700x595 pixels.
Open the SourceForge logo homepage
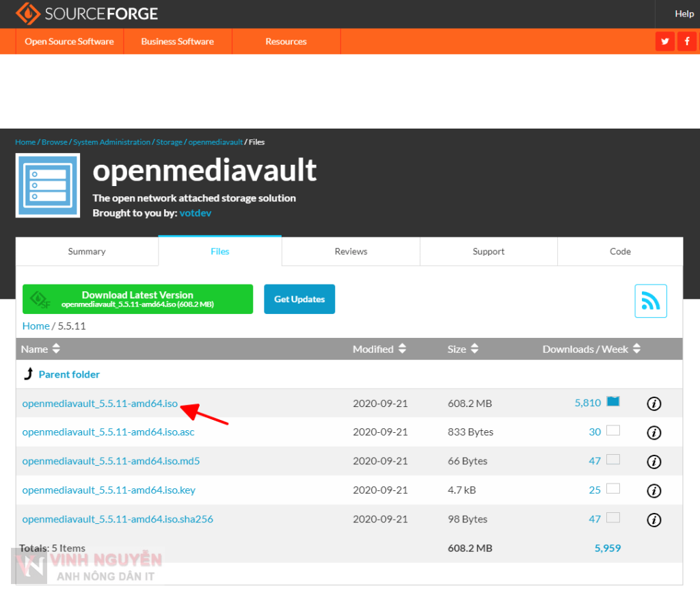click(87, 14)
